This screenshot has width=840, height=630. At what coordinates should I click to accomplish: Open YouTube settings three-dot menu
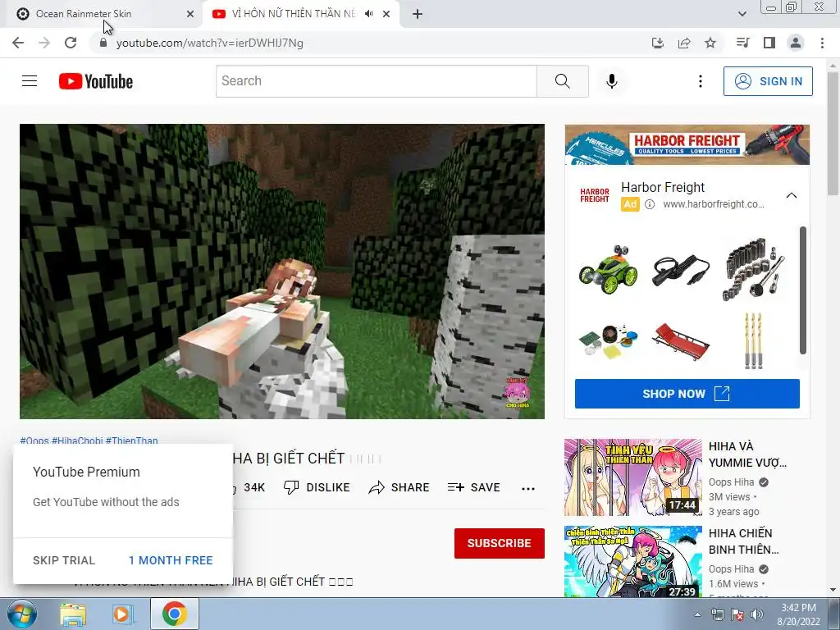point(701,81)
